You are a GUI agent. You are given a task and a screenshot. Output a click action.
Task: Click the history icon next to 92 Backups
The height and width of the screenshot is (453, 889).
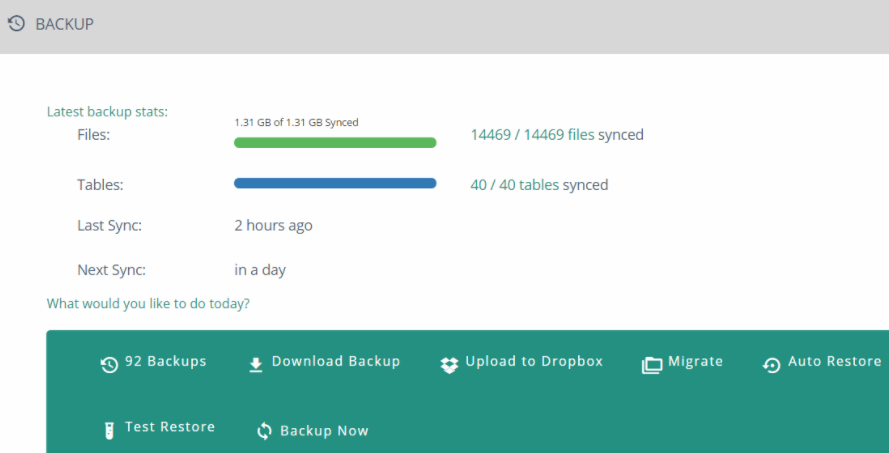click(109, 365)
